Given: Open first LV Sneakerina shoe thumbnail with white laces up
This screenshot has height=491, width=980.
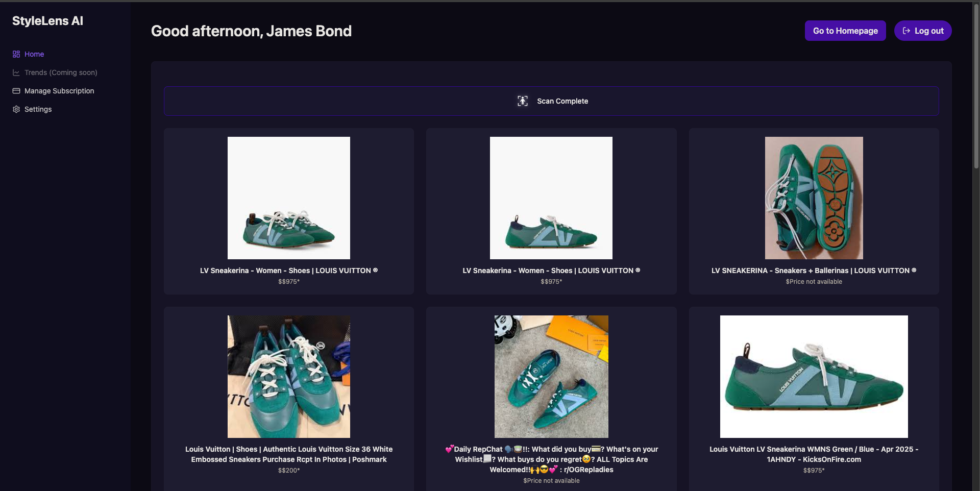Looking at the screenshot, I should coord(289,198).
